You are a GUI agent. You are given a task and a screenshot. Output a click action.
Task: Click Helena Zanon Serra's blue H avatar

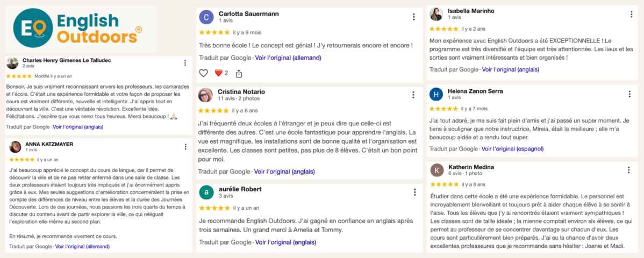pos(437,94)
